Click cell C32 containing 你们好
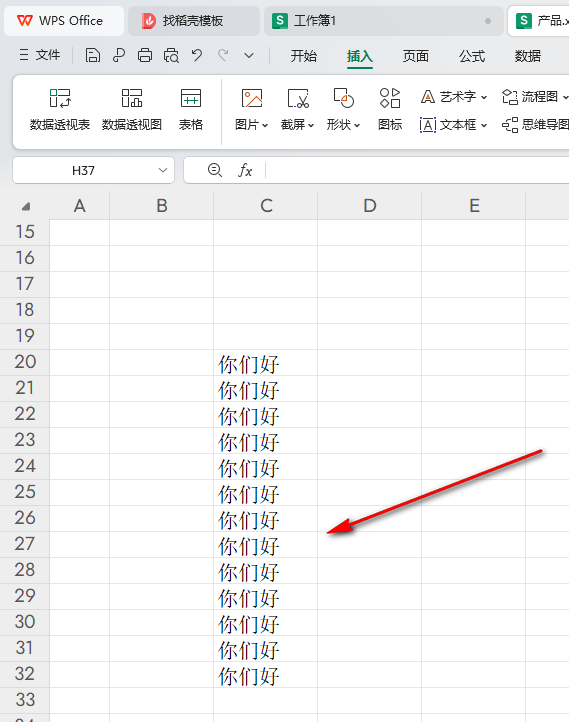This screenshot has width=569, height=722. coord(266,675)
